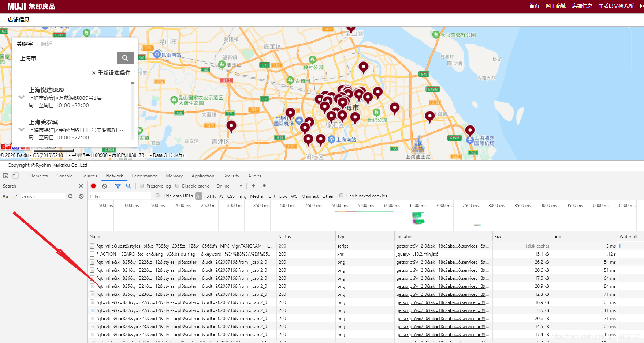Click the 长兴岛郊野公园 park icon

pos(436,35)
